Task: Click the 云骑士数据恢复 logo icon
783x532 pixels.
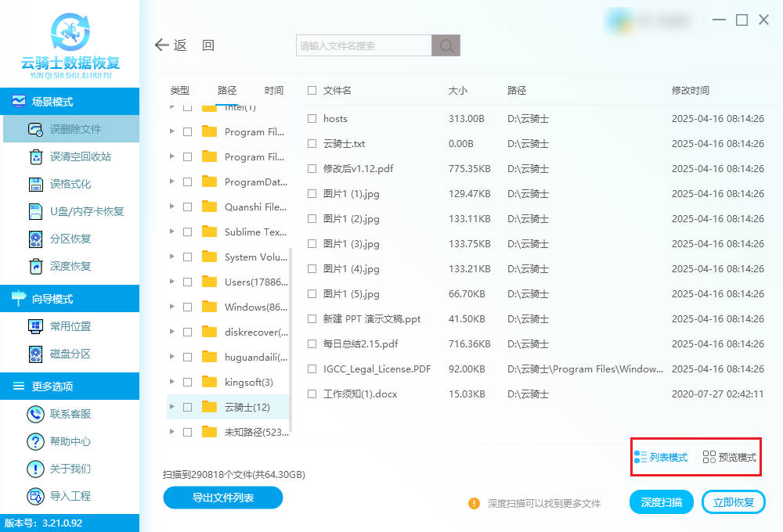Action: click(x=70, y=31)
